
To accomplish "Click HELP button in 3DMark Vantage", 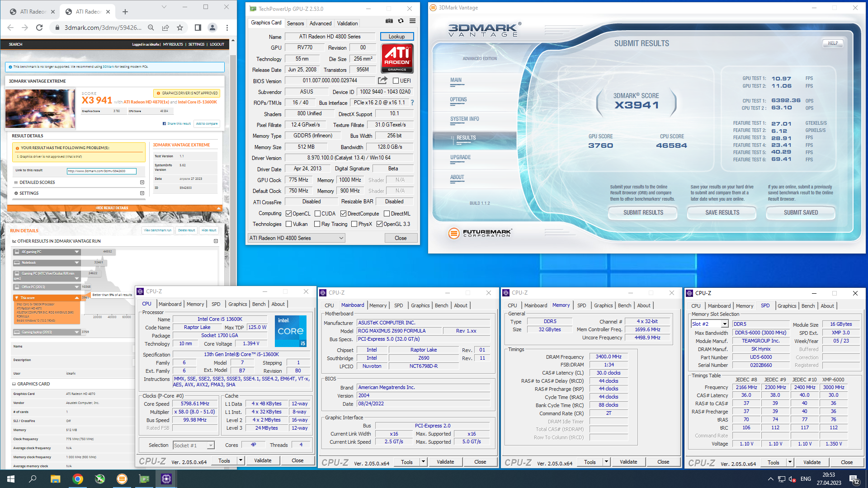I will (x=833, y=43).
